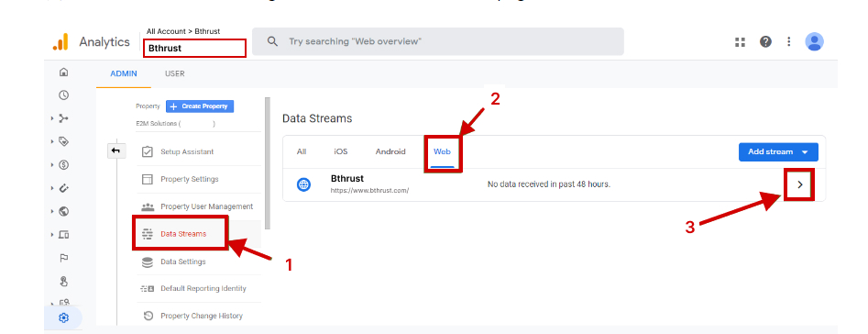The image size is (868, 334).
Task: Open the tag icon in sidebar
Action: (x=63, y=141)
